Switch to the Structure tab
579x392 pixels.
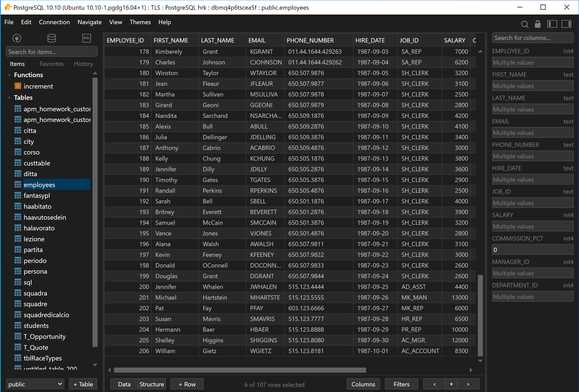point(151,384)
